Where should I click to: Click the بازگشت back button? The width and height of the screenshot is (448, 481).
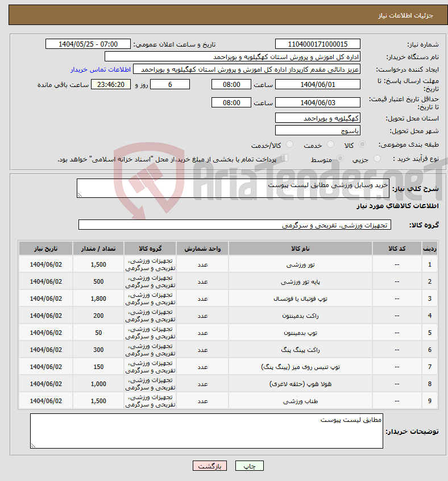click(x=210, y=466)
